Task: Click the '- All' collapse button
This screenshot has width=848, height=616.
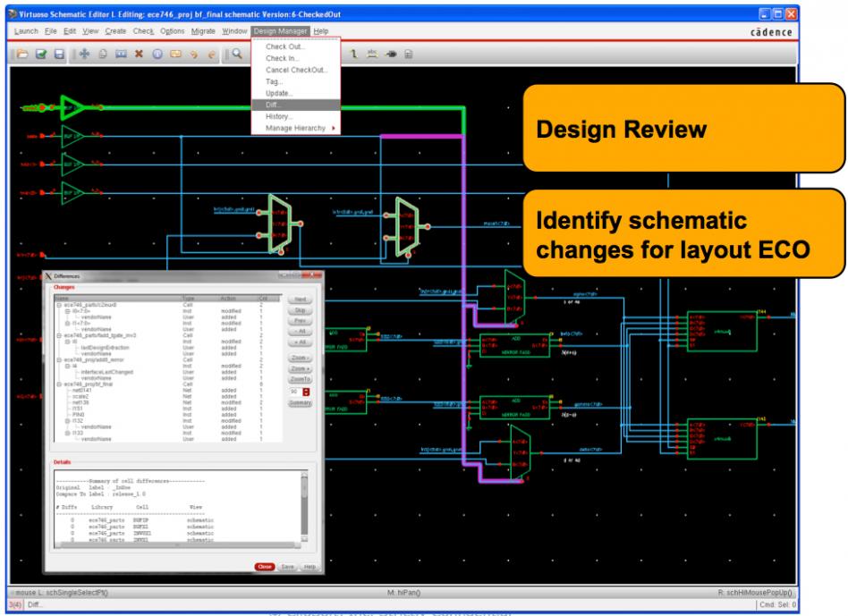Action: 301,331
